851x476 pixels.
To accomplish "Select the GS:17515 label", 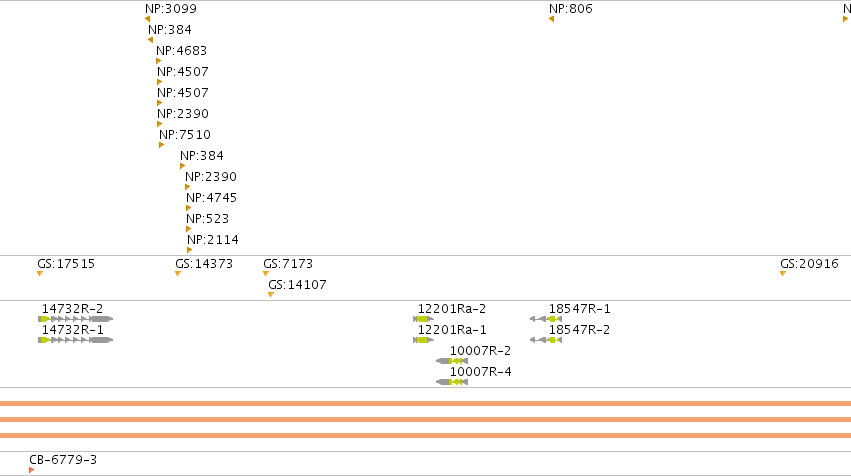I will pos(66,264).
